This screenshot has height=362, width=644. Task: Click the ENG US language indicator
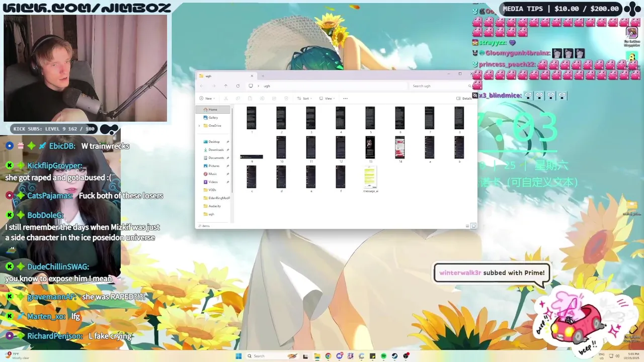[601, 356]
